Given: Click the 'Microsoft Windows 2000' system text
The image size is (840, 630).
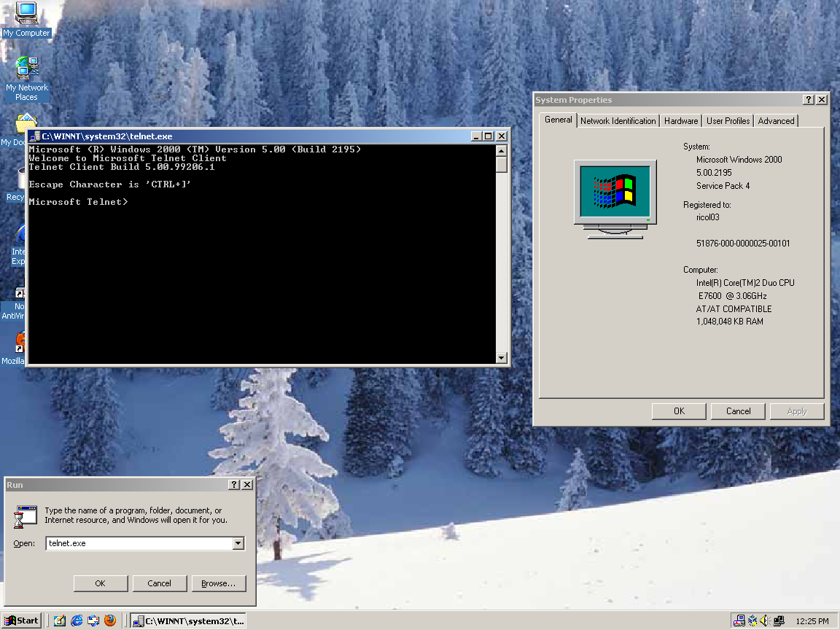Looking at the screenshot, I should pos(739,160).
